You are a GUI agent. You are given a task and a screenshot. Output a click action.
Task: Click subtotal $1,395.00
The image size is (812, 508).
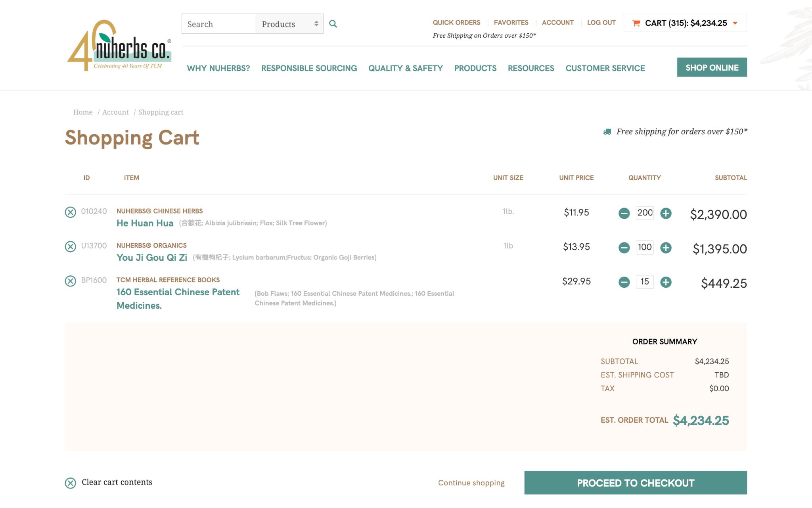point(720,249)
